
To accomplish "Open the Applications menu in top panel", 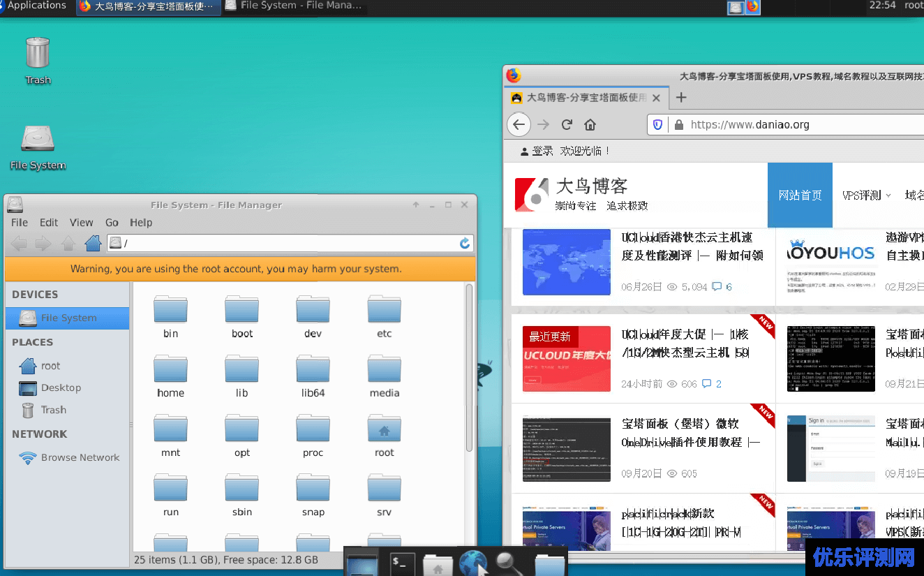I will pos(34,6).
